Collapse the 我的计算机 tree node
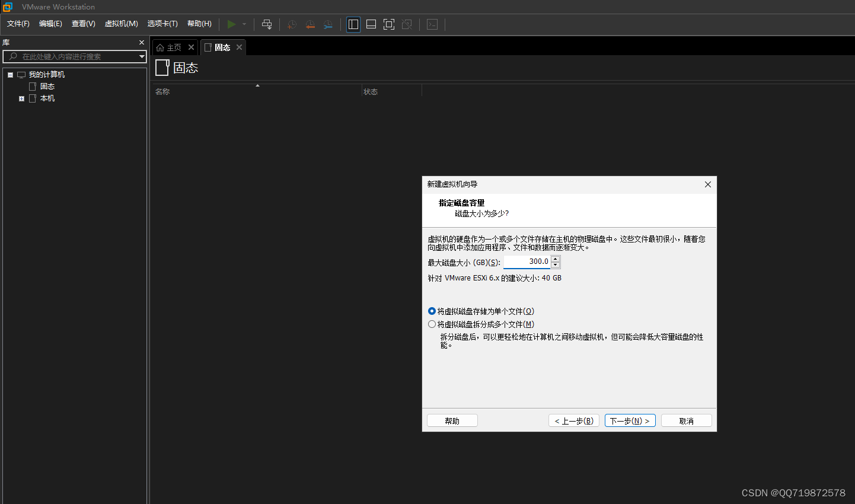The height and width of the screenshot is (504, 855). pos(10,75)
